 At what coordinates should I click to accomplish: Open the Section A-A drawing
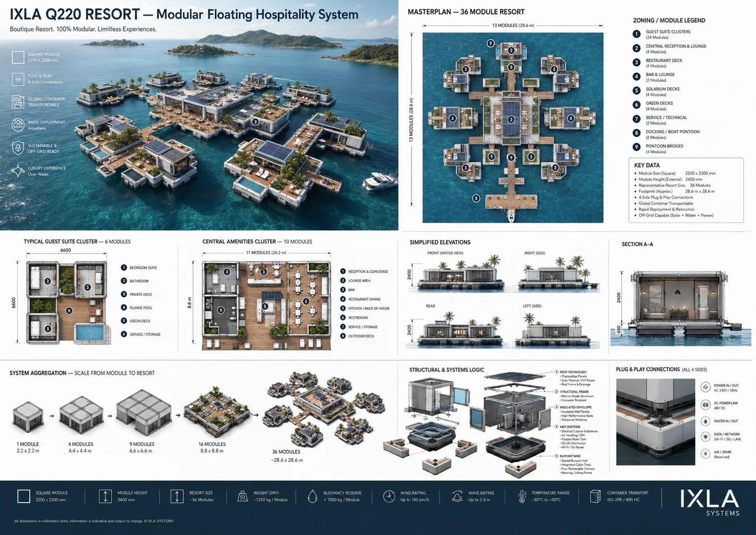(x=680, y=308)
